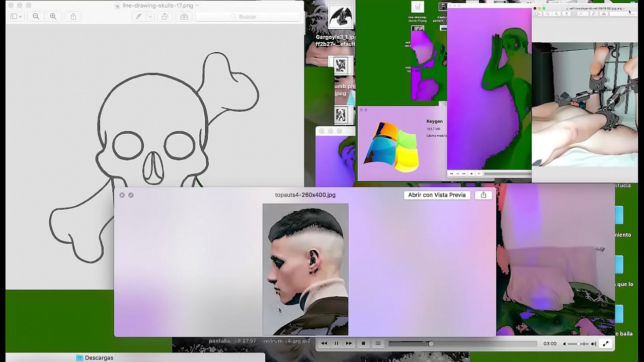Enter fullscreen using the bottom player's expand icon
Image resolution: width=644 pixels, height=362 pixels.
click(605, 343)
